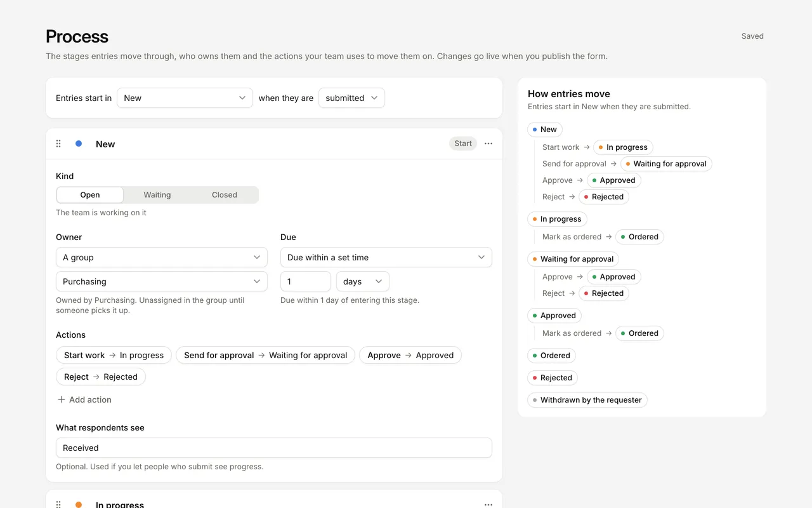This screenshot has width=812, height=508.
Task: Open the 'Approve → Approved' action chip under Actions
Action: 410,355
